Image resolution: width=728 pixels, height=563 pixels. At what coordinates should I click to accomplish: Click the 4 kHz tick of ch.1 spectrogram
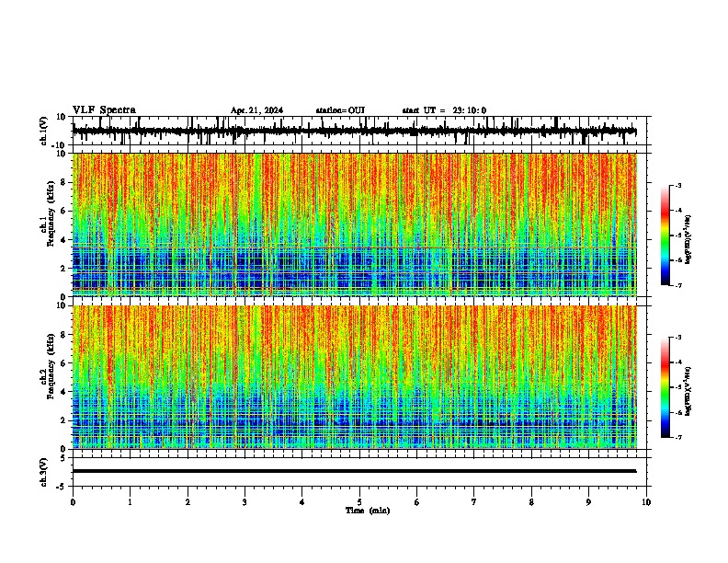tap(63, 240)
